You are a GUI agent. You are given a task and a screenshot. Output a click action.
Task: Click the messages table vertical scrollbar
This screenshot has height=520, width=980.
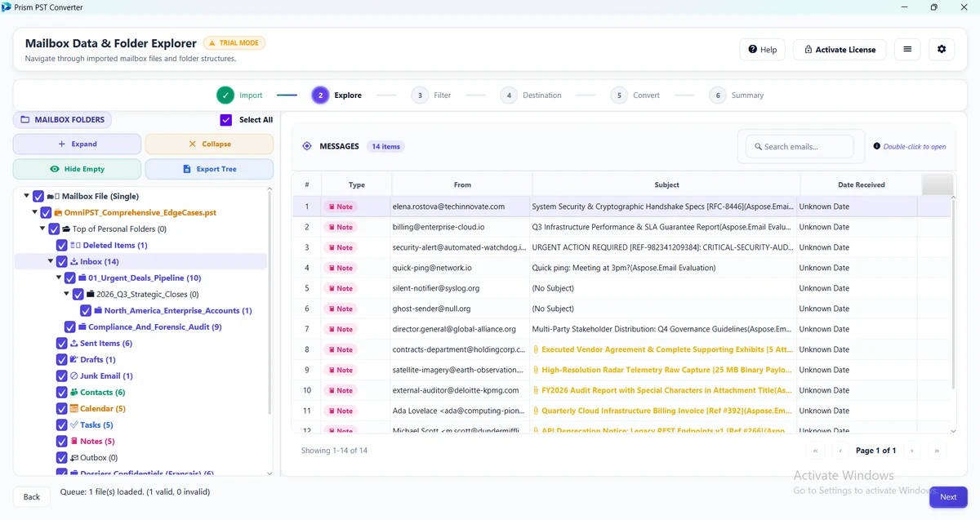coord(953,294)
